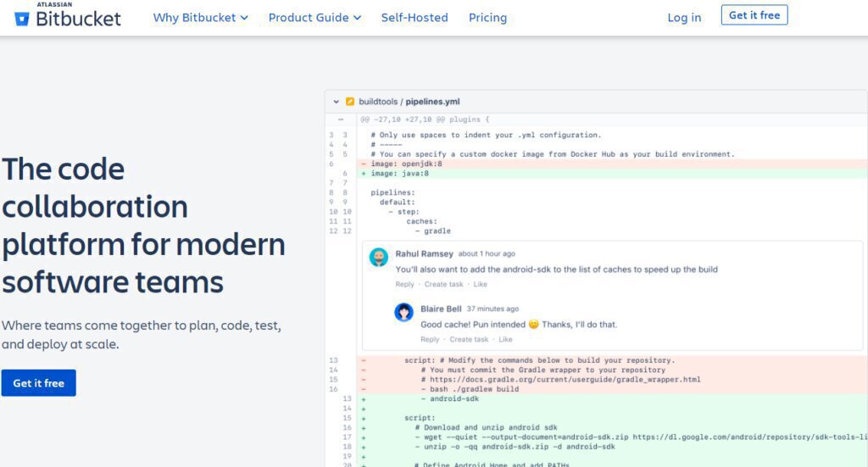Click the blue Get it free hero button
This screenshot has width=868, height=467.
[38, 383]
